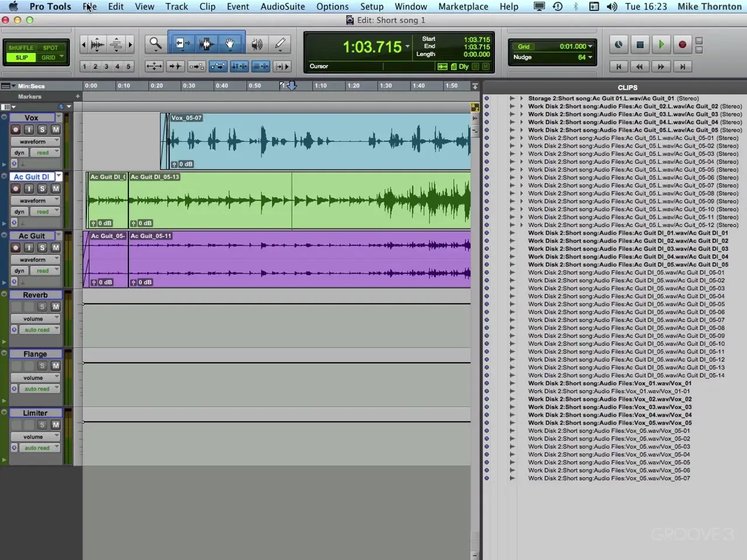Select the Scrubber speaker tool
Screen dimensions: 747x560
point(257,44)
